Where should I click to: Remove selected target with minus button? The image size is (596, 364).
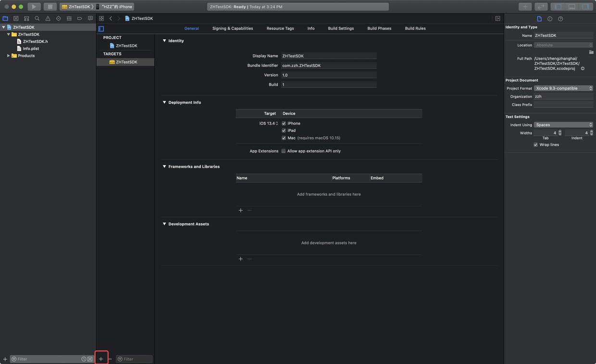[x=110, y=359]
